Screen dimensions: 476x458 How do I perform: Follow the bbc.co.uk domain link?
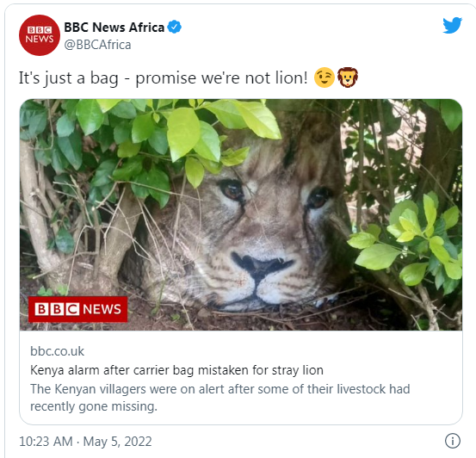click(x=57, y=351)
